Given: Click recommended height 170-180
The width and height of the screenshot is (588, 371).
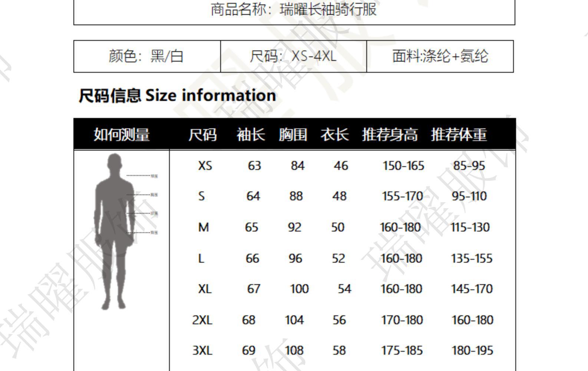Looking at the screenshot, I should pos(402,320).
